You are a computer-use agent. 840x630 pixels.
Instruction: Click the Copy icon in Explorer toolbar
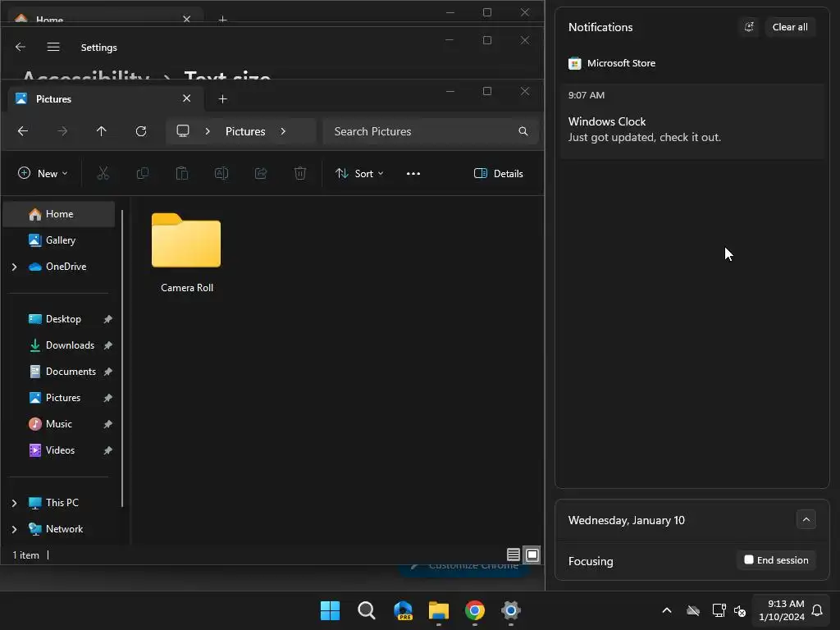pos(143,174)
